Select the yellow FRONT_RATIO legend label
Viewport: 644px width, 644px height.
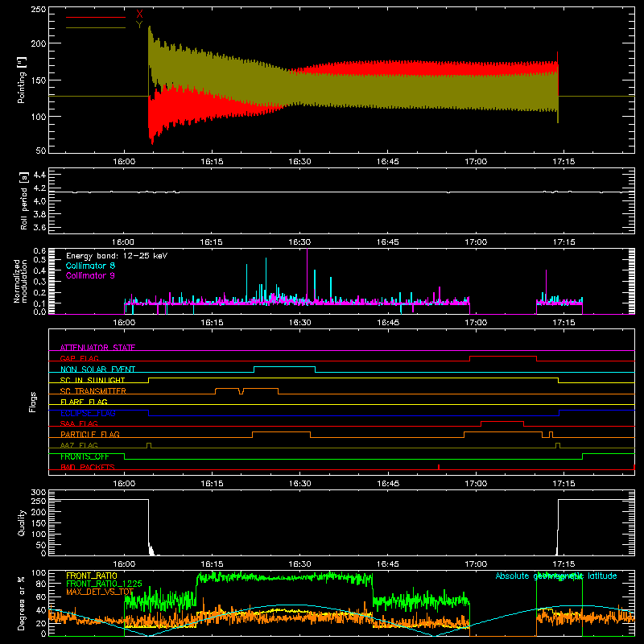pyautogui.click(x=92, y=576)
